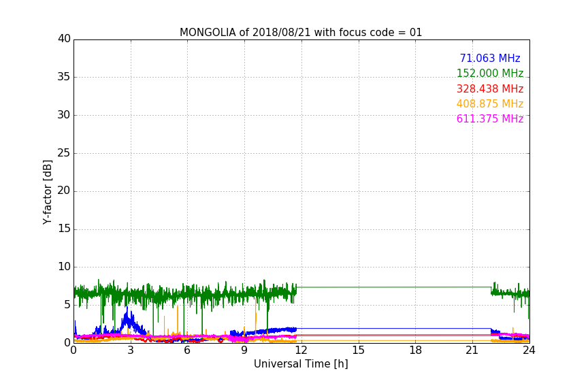588x392 pixels.
Task: Select the 408.875 MHz legend label
Action: pyautogui.click(x=490, y=103)
